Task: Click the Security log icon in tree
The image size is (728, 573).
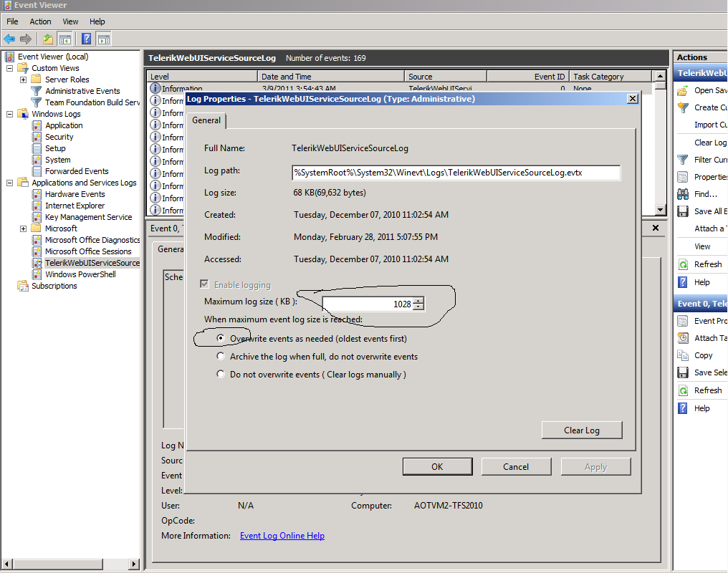Action: [37, 137]
